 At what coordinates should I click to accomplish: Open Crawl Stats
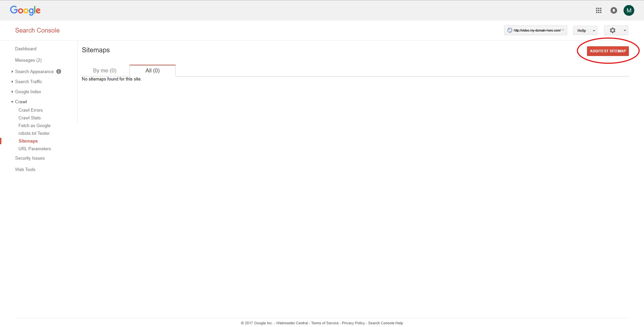[x=30, y=118]
